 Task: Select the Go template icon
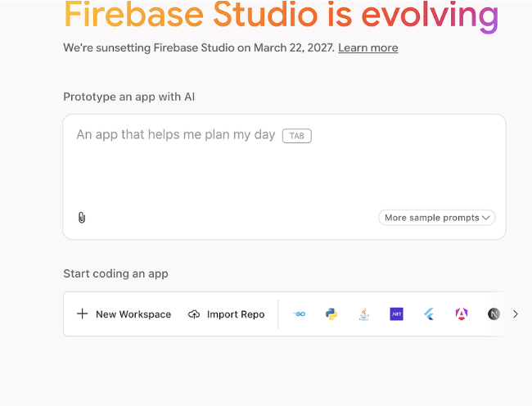[300, 314]
